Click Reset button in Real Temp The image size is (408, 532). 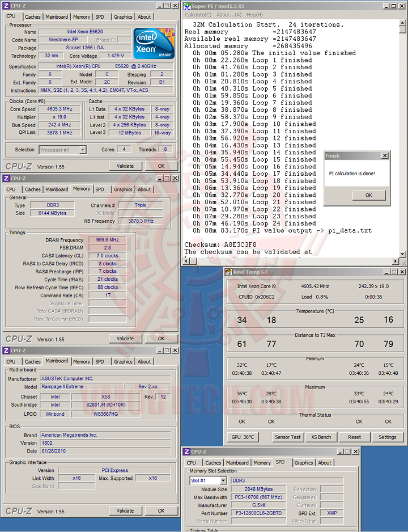pos(355,437)
